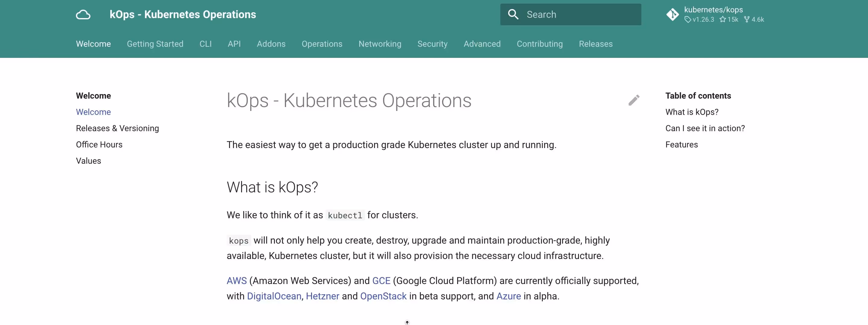Click the git logo beside kubernetes/kops
868x325 pixels.
(x=672, y=14)
